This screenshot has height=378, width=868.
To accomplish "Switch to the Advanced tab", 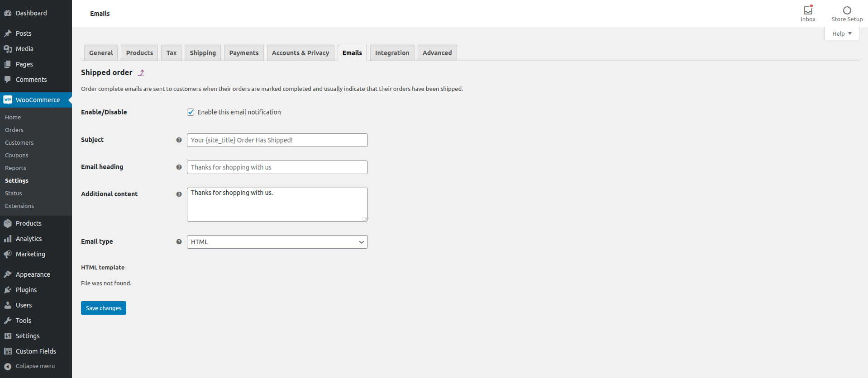I will click(437, 53).
